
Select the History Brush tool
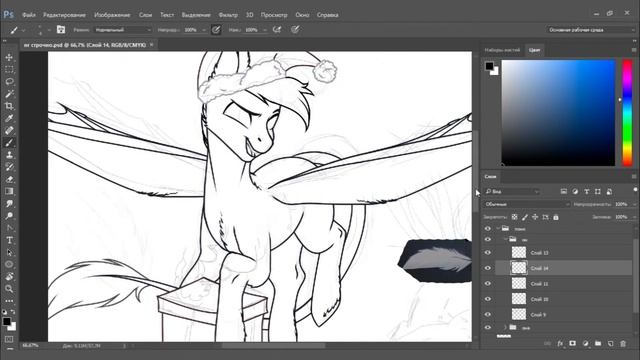(9, 167)
